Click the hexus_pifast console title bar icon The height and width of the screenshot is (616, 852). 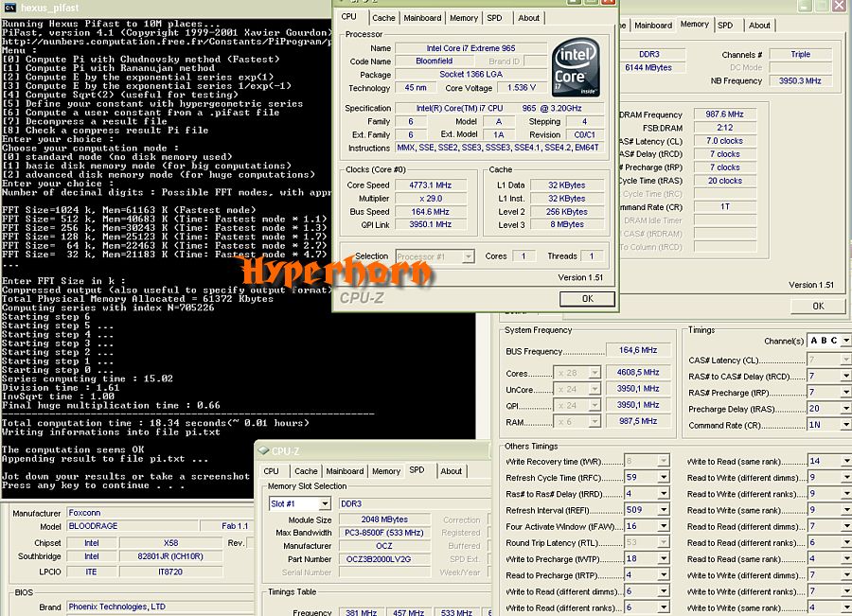(x=9, y=8)
